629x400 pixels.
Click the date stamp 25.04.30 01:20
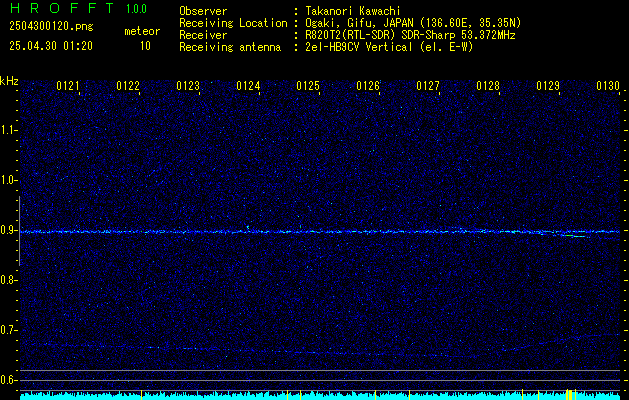tap(51, 46)
